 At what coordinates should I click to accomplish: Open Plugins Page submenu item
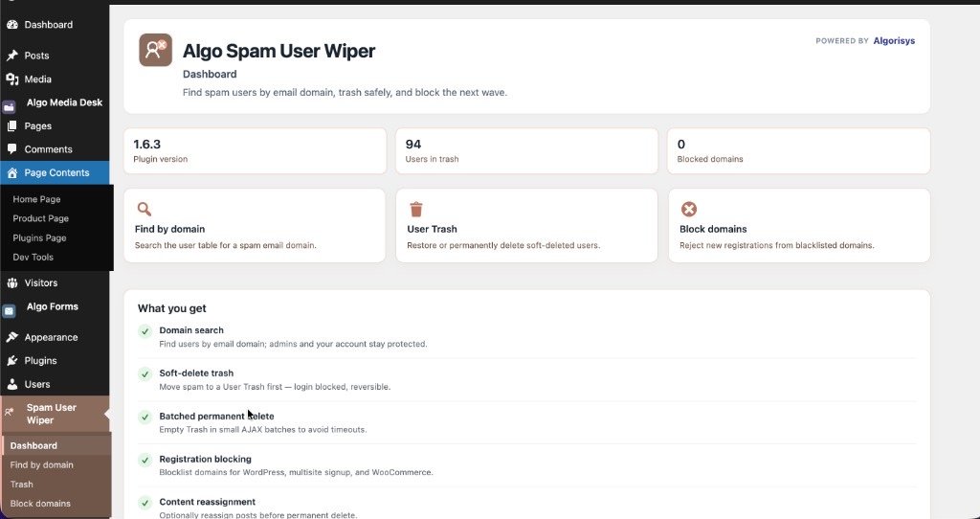click(39, 238)
